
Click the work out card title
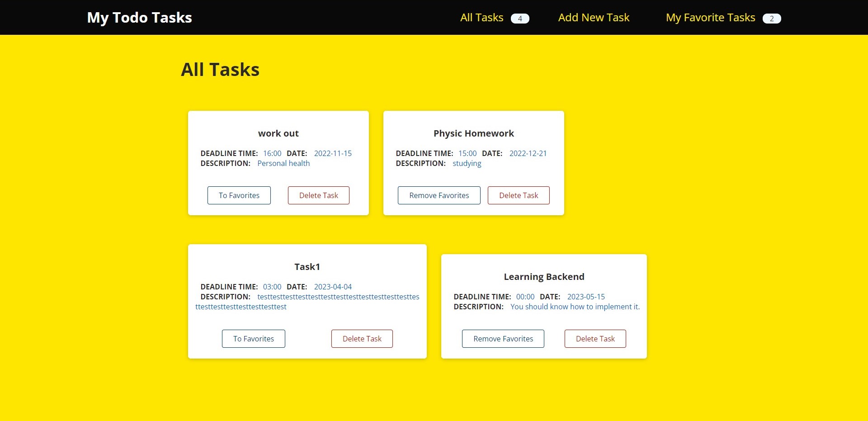pyautogui.click(x=278, y=133)
